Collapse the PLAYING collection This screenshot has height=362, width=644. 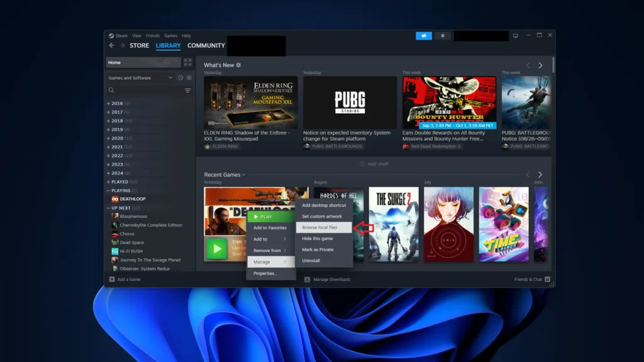point(108,191)
